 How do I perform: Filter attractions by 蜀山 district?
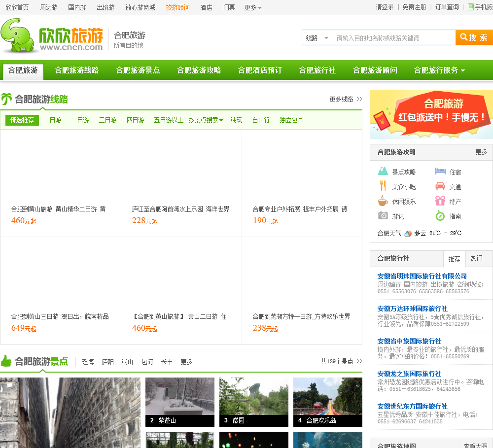pos(127,362)
